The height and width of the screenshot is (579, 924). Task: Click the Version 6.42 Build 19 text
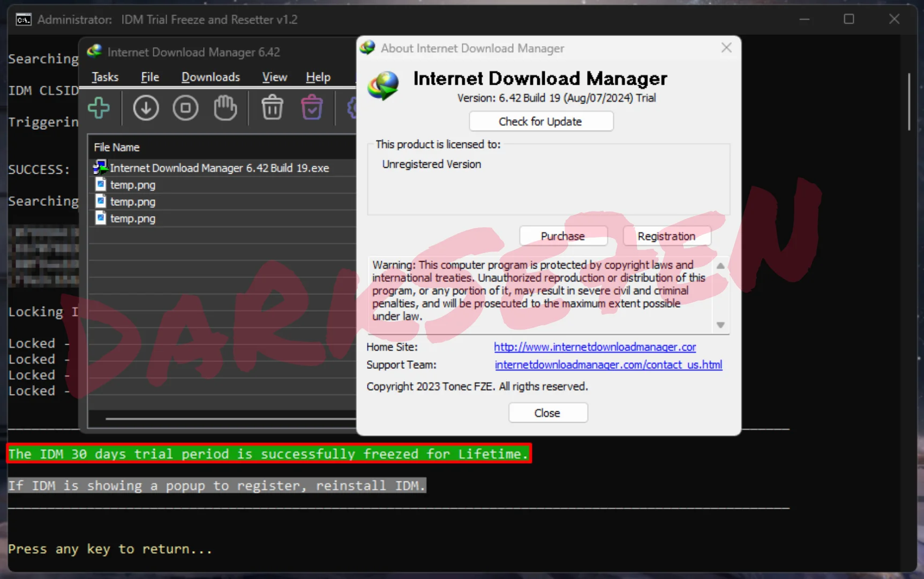[x=556, y=98]
